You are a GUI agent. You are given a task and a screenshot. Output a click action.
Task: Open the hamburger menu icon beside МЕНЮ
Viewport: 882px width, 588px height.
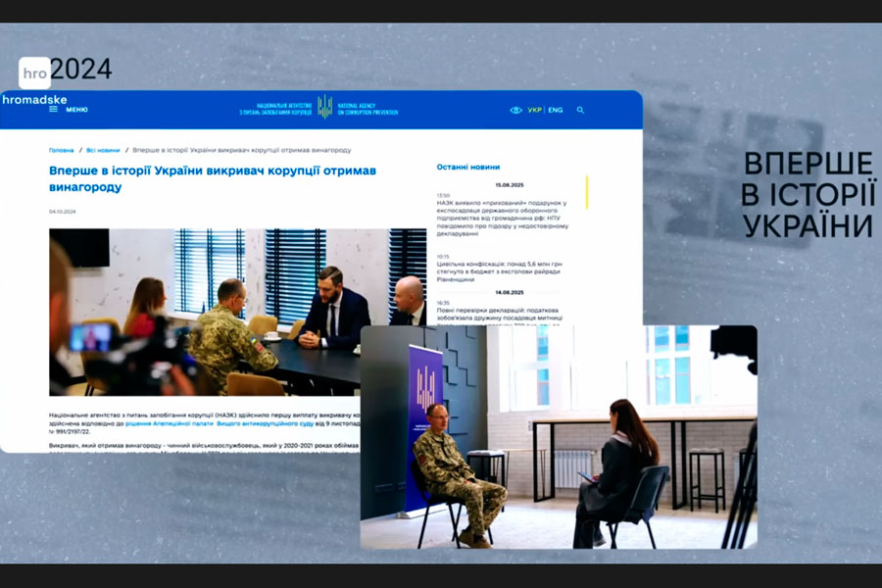click(x=54, y=109)
